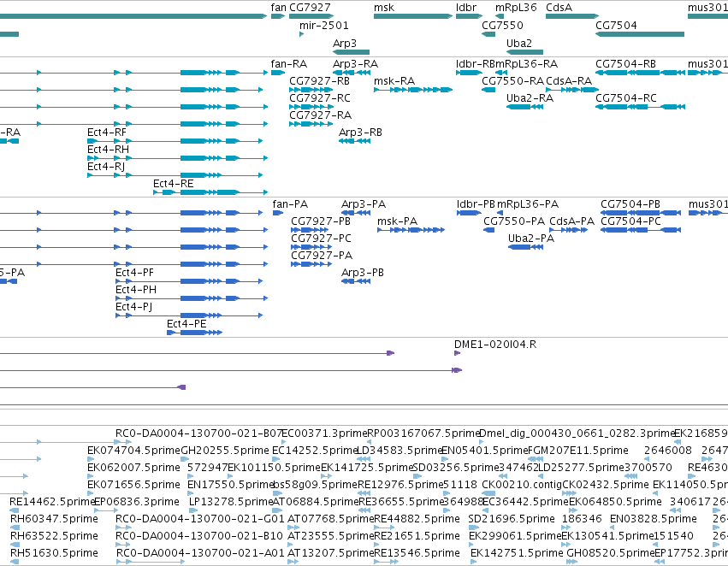Select the CG7927-RA transcript

click(311, 124)
